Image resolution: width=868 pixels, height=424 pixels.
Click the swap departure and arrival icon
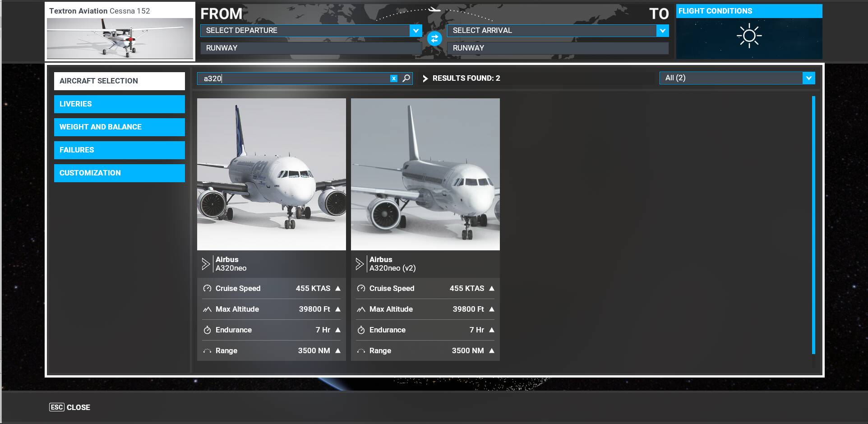click(434, 39)
